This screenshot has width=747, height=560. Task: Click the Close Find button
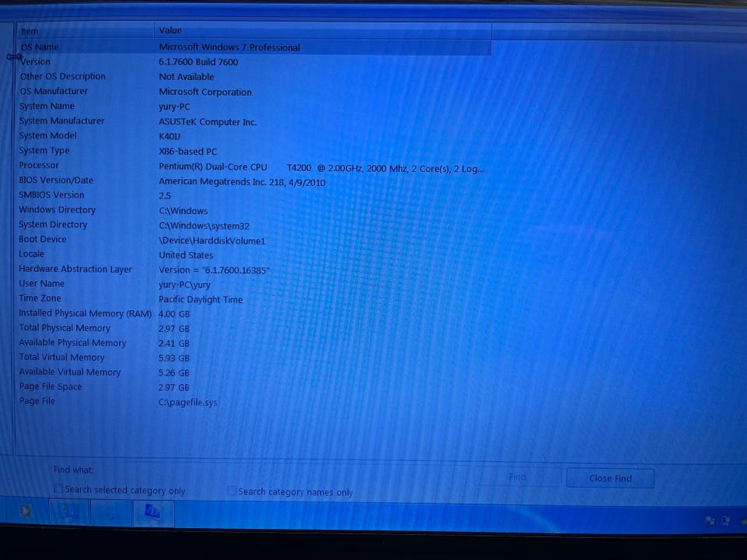tap(610, 478)
